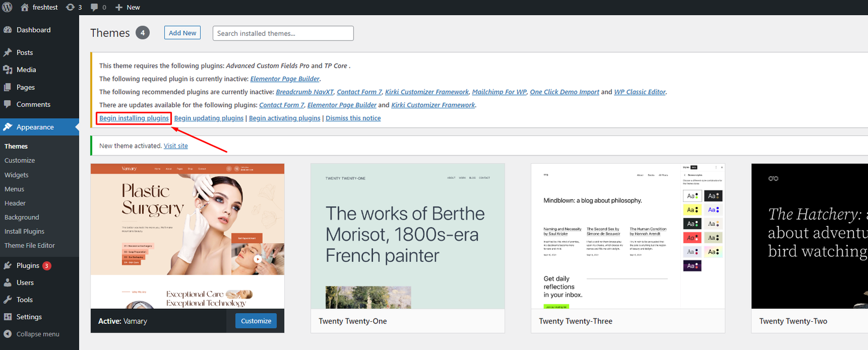Click the Pages icon in sidebar
Image resolution: width=868 pixels, height=350 pixels.
(x=8, y=87)
